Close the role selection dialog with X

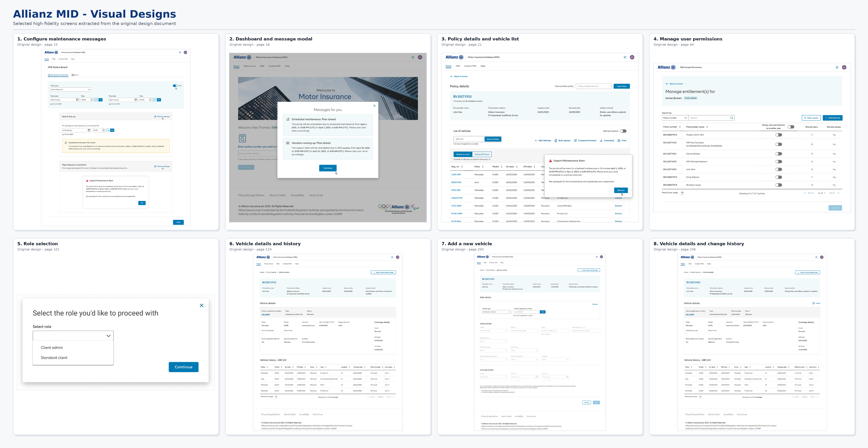202,306
